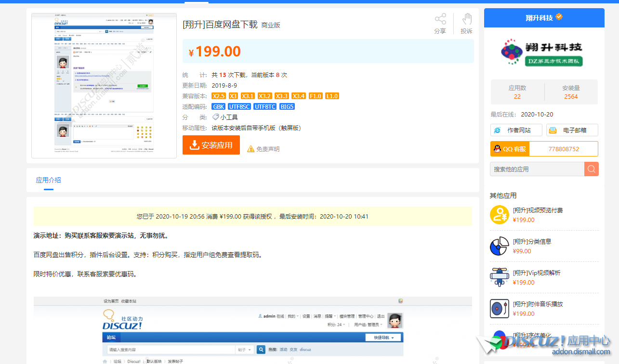Click the 安装应用 install button
This screenshot has height=364, width=619.
[211, 145]
